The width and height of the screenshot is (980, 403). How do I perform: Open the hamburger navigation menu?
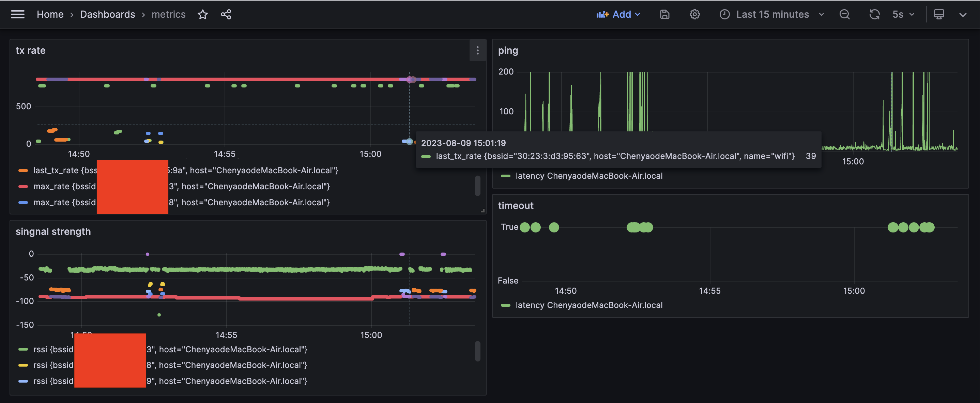(17, 14)
